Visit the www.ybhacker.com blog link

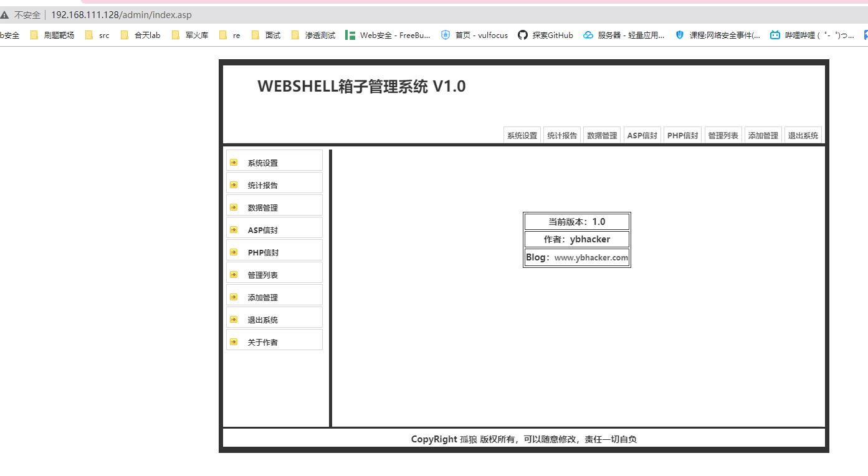pos(591,257)
